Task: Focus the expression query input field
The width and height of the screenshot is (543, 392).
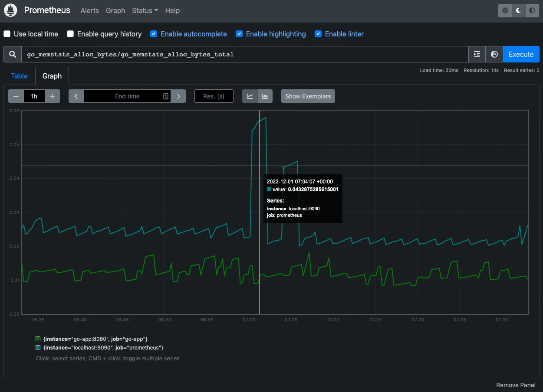Action: coord(245,54)
